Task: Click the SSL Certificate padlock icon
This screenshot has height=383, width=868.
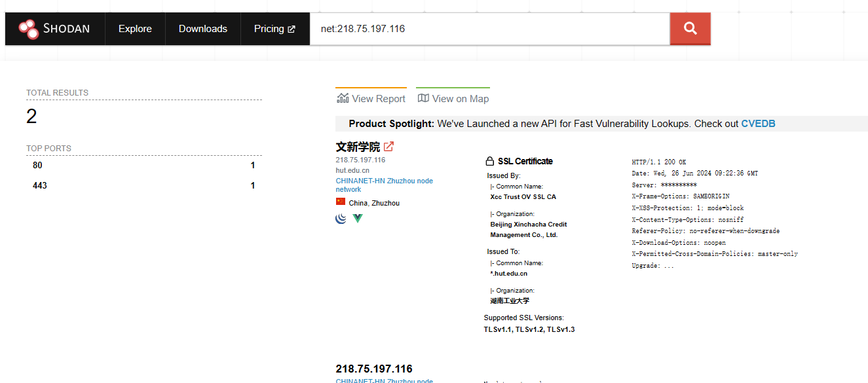Action: click(489, 161)
